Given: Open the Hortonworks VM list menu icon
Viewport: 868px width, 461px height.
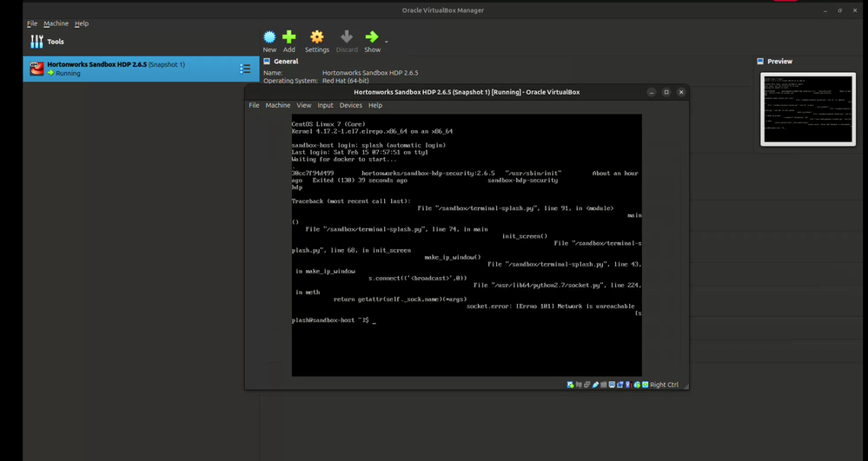Looking at the screenshot, I should point(245,69).
